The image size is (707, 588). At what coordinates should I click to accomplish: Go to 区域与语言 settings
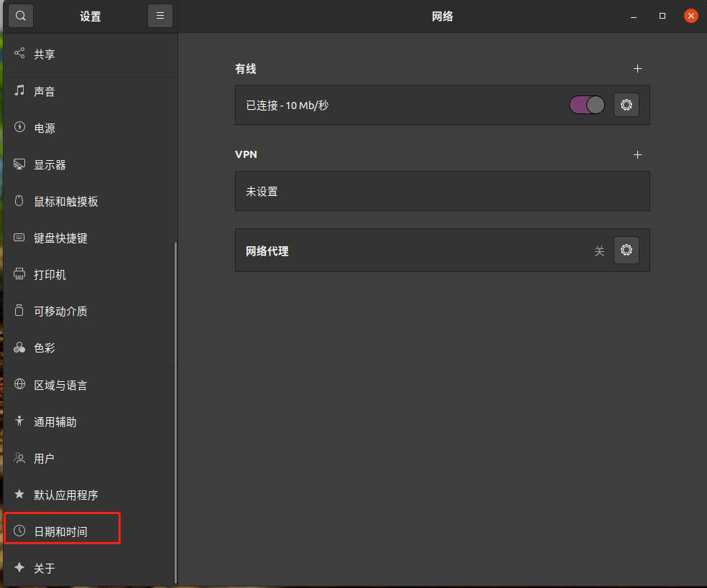click(x=60, y=385)
